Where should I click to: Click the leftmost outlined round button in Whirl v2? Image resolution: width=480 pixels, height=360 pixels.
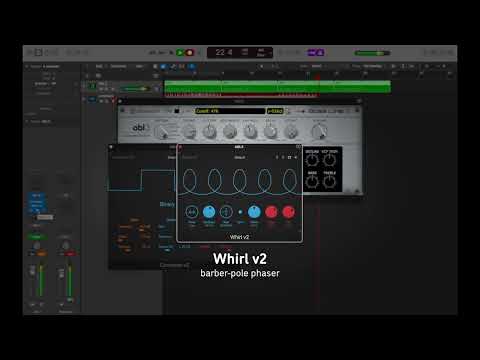click(192, 212)
